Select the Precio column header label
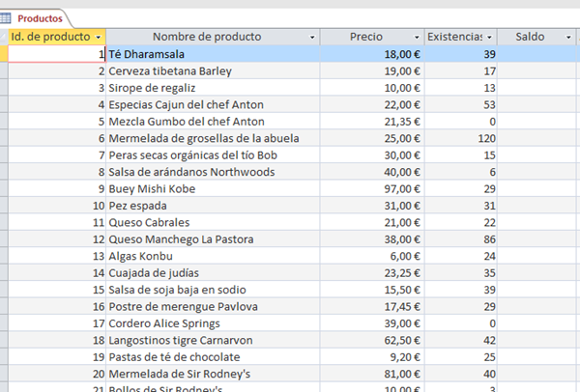 click(x=365, y=37)
